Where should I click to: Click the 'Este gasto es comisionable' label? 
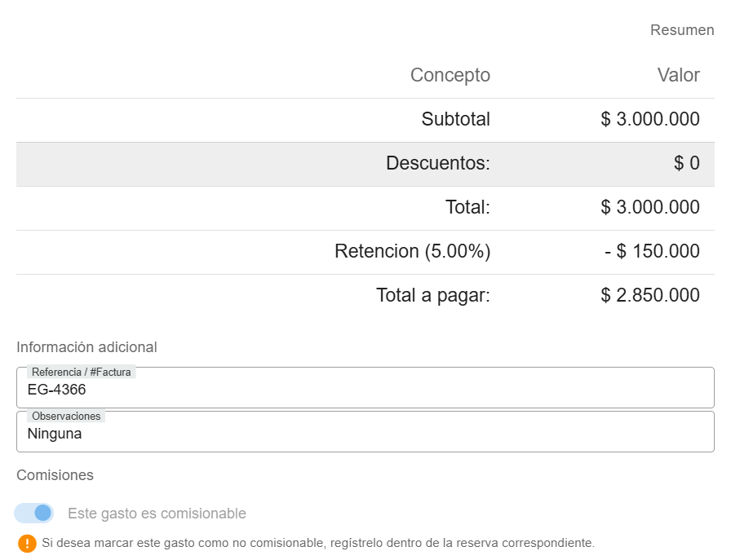157,514
